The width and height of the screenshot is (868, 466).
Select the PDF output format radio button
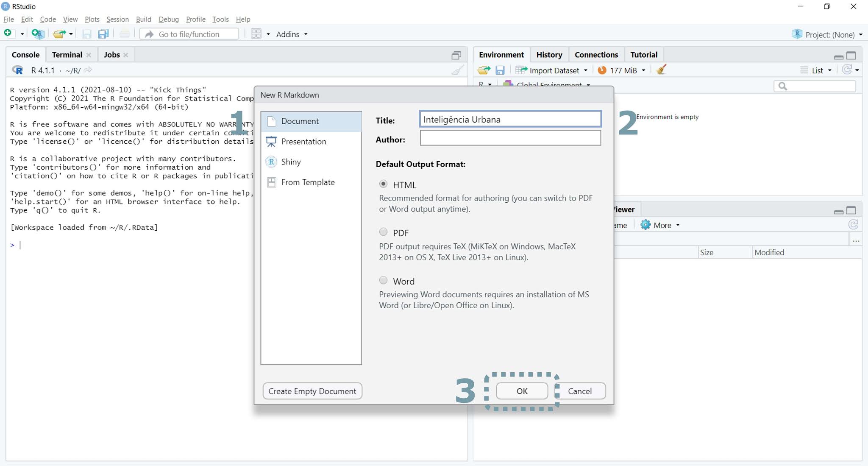383,232
